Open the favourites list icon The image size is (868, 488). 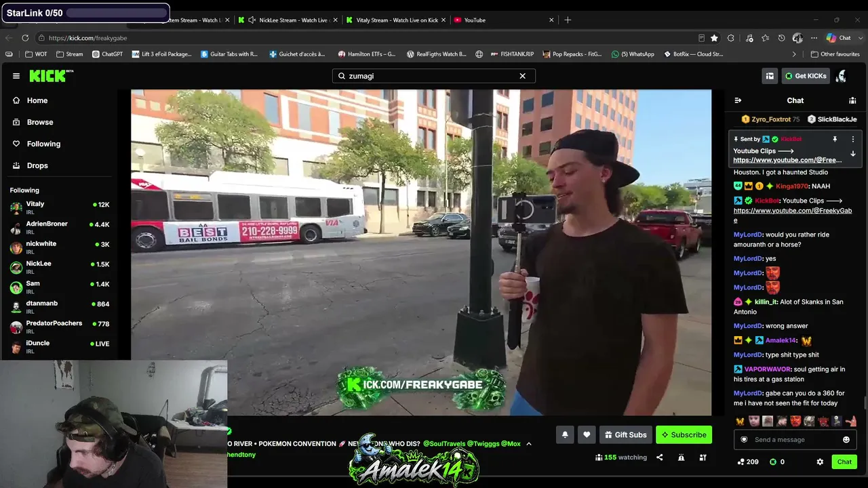[x=766, y=38]
